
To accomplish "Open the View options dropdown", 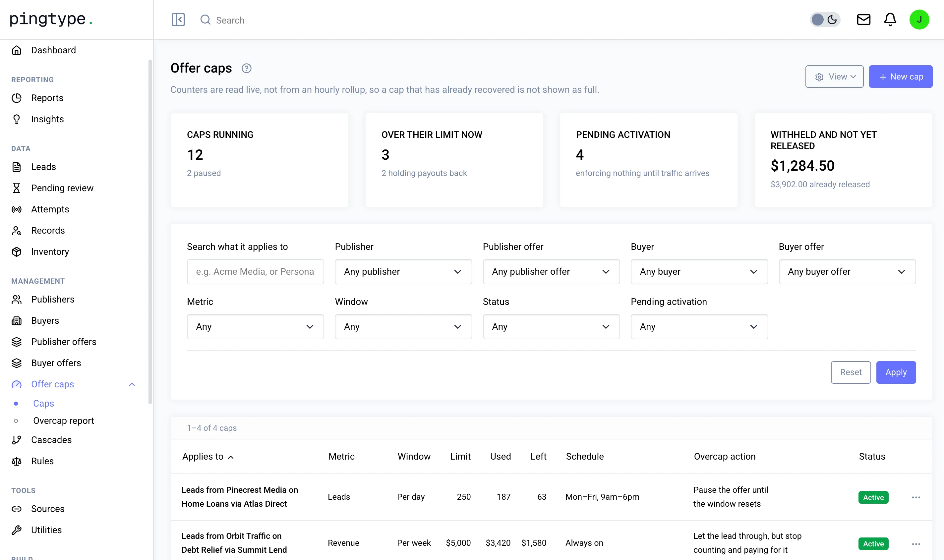I will coord(834,77).
